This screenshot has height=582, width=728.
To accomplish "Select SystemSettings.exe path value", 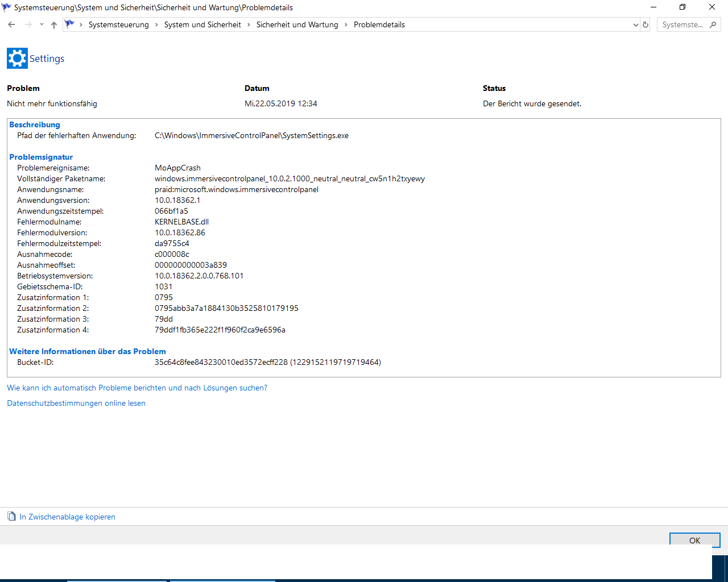I will (251, 135).
